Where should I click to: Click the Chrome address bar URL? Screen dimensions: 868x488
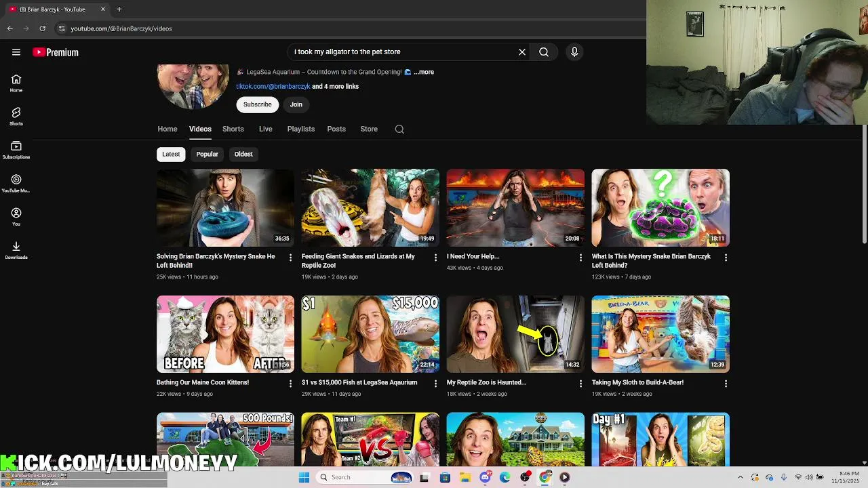coord(121,28)
